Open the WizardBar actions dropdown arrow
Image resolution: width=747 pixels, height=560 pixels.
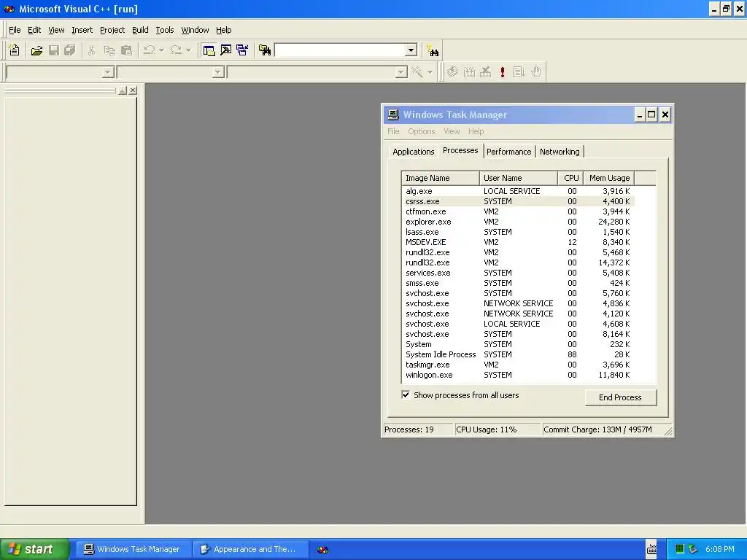(430, 72)
